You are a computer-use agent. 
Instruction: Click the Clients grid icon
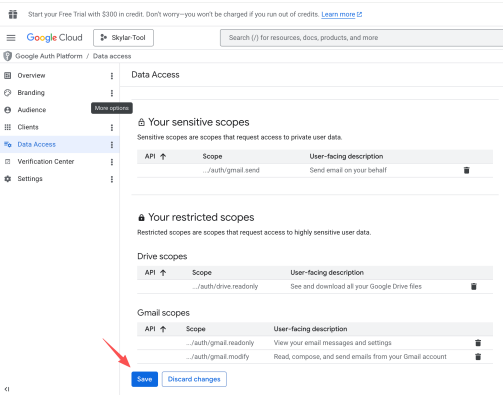pyautogui.click(x=7, y=127)
